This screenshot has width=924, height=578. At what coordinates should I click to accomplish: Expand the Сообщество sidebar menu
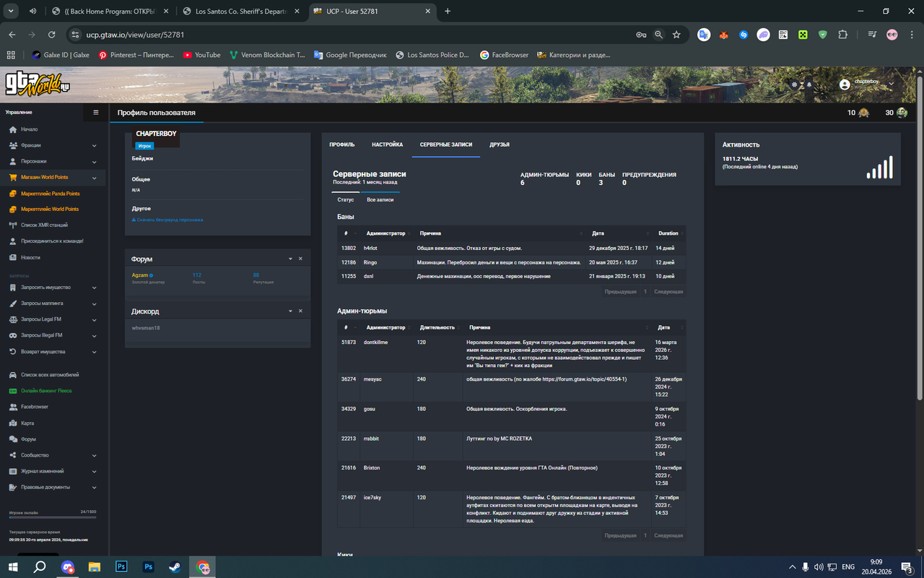[95, 455]
